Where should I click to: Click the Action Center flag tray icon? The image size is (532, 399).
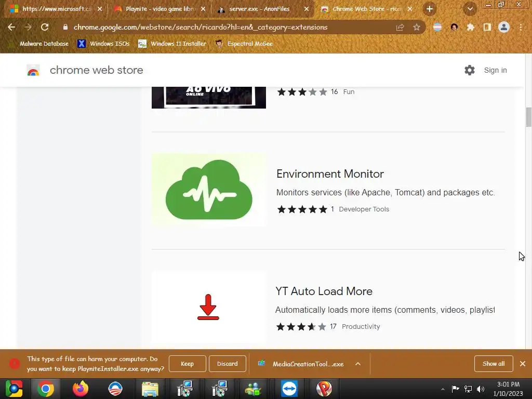[455, 389]
